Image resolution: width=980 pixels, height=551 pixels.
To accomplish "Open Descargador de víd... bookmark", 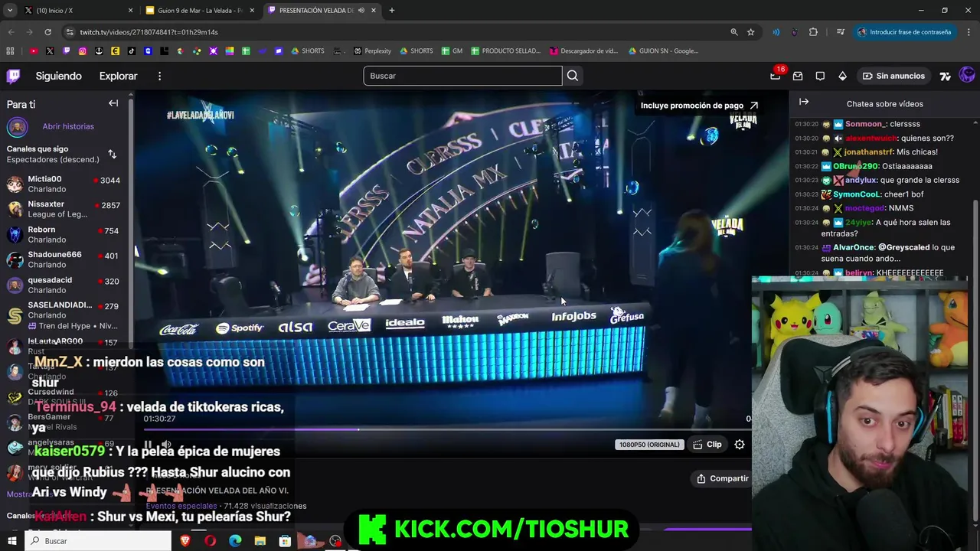I will click(583, 51).
